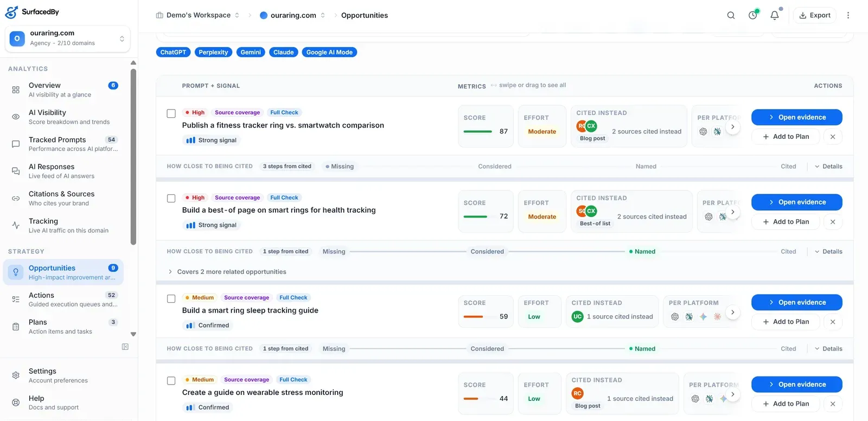
Task: Open ouraring.com breadcrumb dropdown
Action: [x=292, y=15]
